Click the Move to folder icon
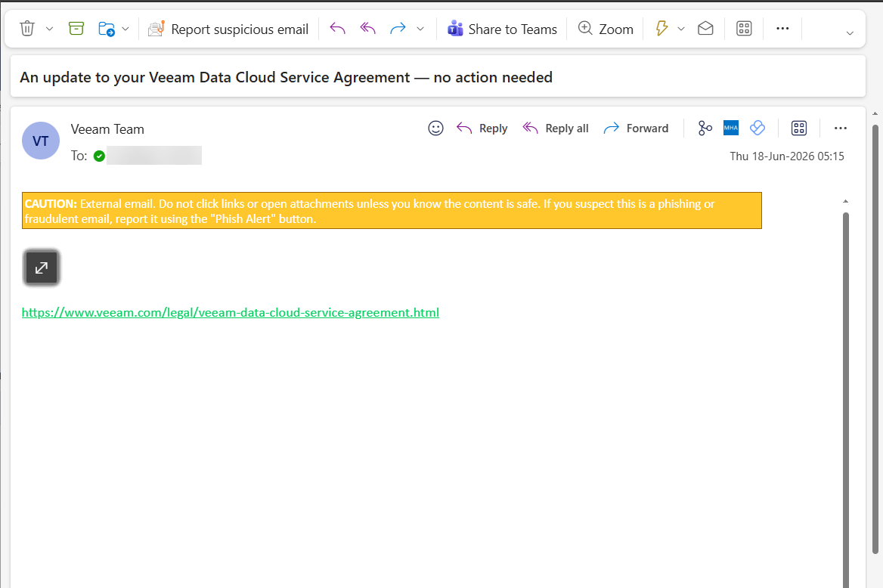Viewport: 883px width, 588px height. [x=107, y=29]
